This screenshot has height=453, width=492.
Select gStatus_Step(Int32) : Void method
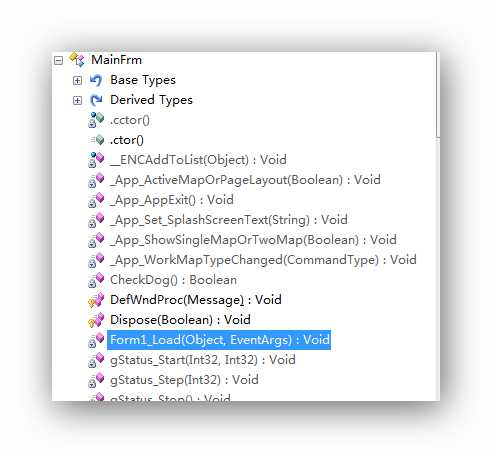(x=184, y=380)
